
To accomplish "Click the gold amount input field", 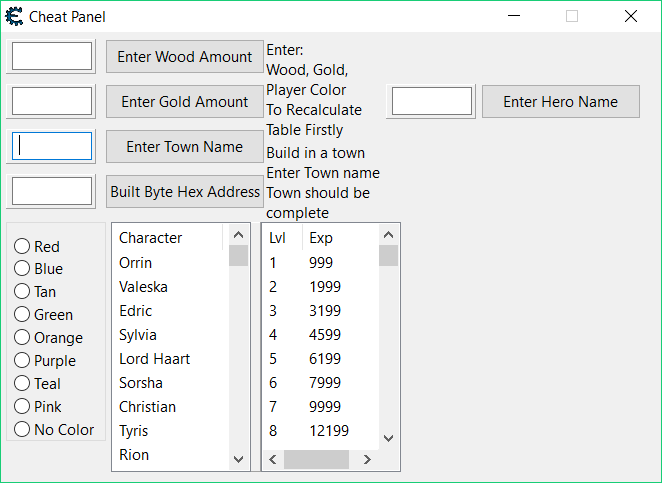I will point(52,102).
